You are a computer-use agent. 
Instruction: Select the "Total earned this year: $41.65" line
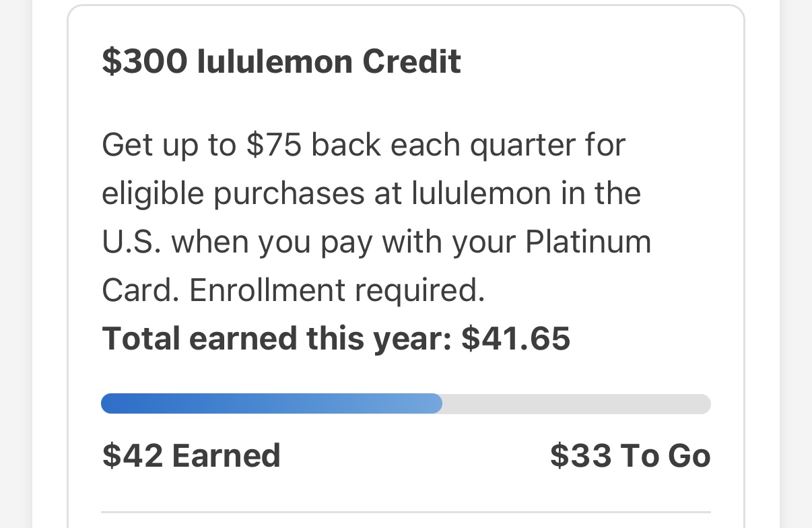(336, 338)
